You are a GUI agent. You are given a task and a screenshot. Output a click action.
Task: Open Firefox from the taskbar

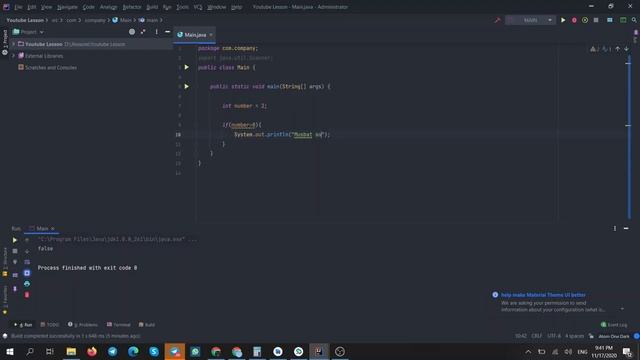[92, 351]
